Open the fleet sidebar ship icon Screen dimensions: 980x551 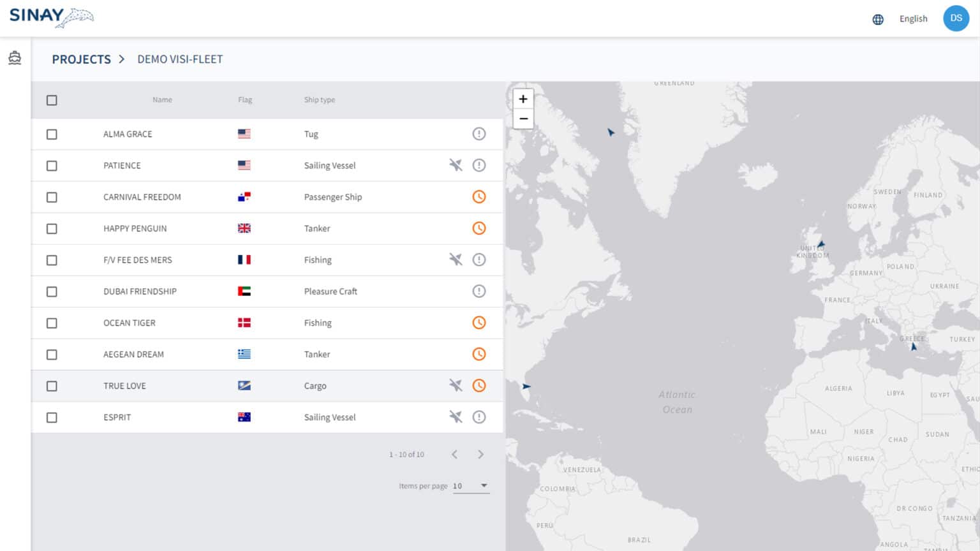click(13, 57)
